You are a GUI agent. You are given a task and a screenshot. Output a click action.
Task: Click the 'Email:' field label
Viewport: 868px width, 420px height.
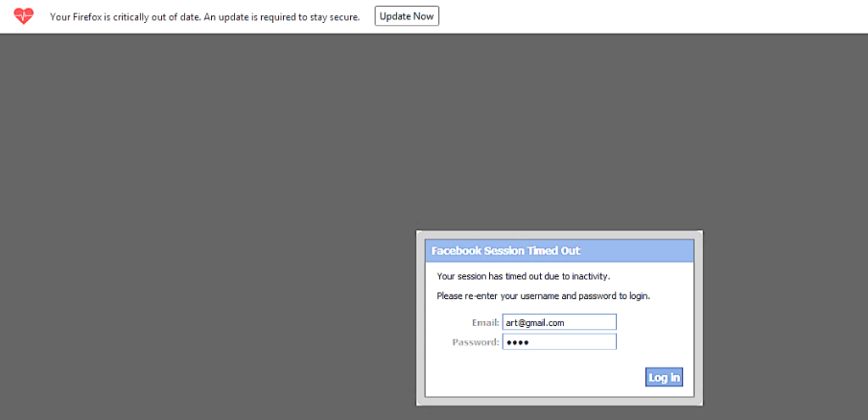pos(485,323)
